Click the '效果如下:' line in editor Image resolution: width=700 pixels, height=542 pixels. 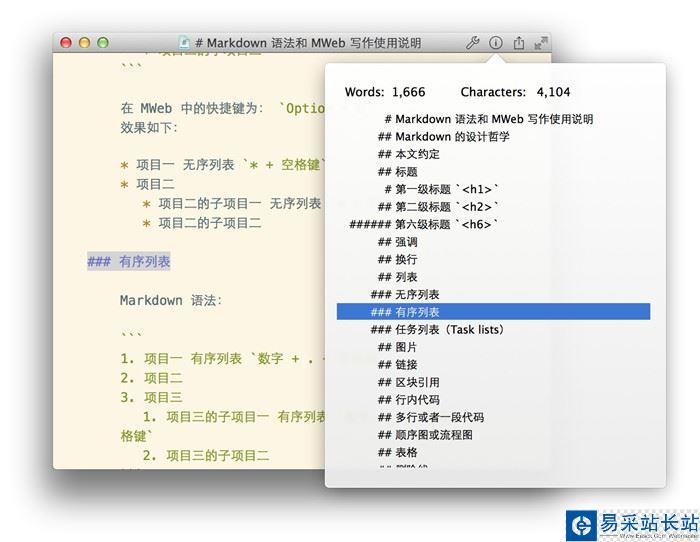pos(149,128)
